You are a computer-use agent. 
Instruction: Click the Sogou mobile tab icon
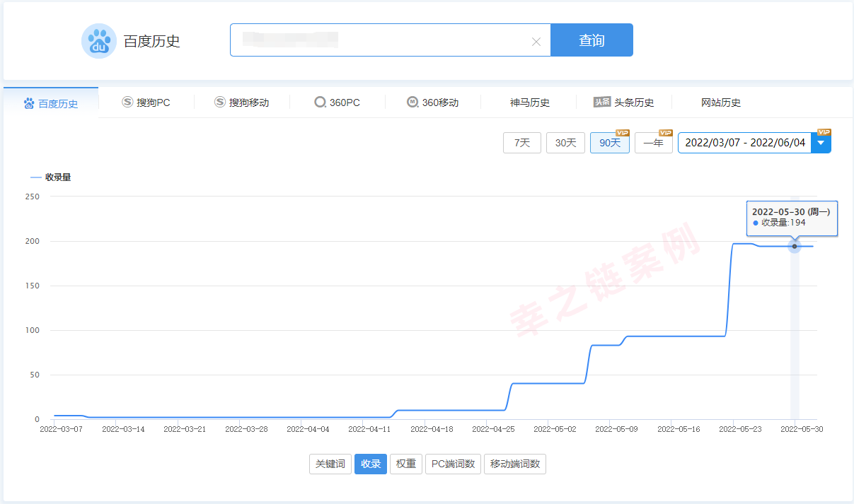[220, 102]
